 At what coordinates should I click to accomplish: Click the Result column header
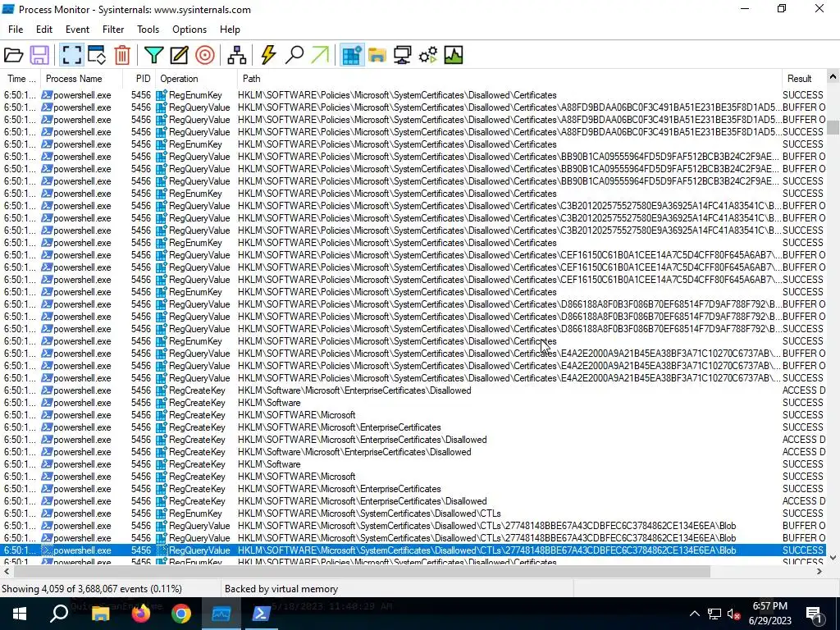click(x=804, y=79)
